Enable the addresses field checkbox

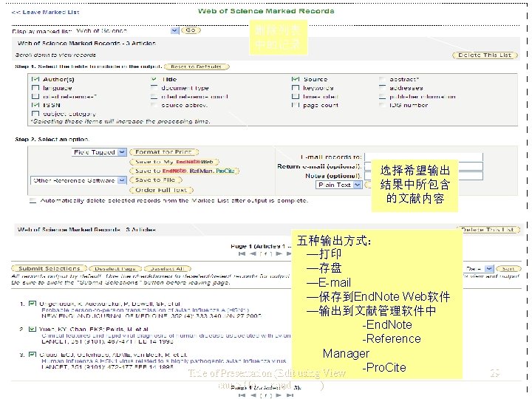point(382,88)
